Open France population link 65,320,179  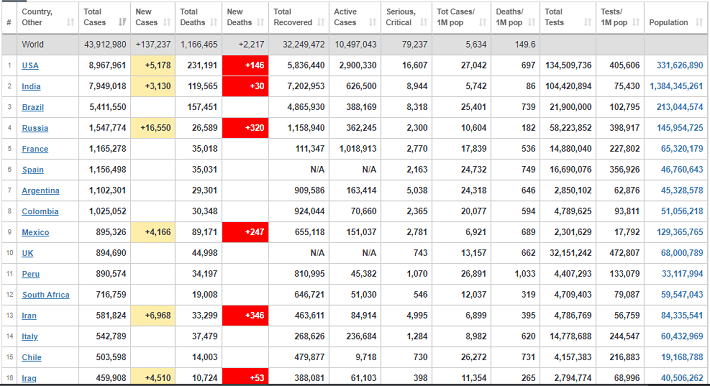click(x=682, y=149)
